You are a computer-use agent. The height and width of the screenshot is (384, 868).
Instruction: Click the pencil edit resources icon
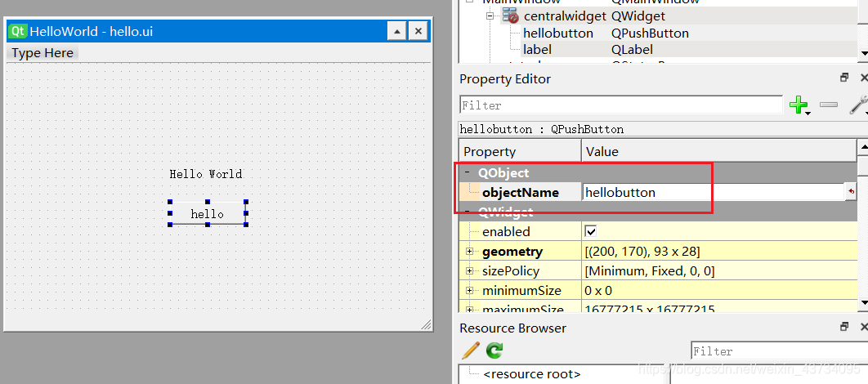coord(471,350)
